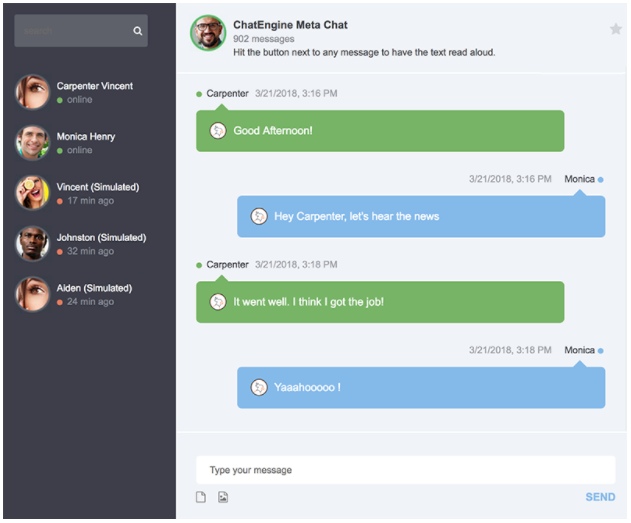Viewport: 631px width, 523px height.
Task: Star the ChatEngine Meta Chat
Action: tap(615, 29)
